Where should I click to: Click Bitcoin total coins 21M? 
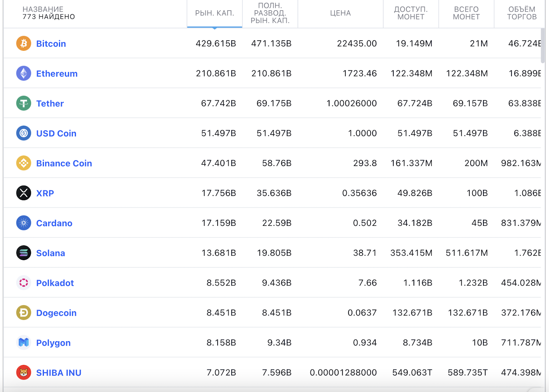(x=479, y=44)
